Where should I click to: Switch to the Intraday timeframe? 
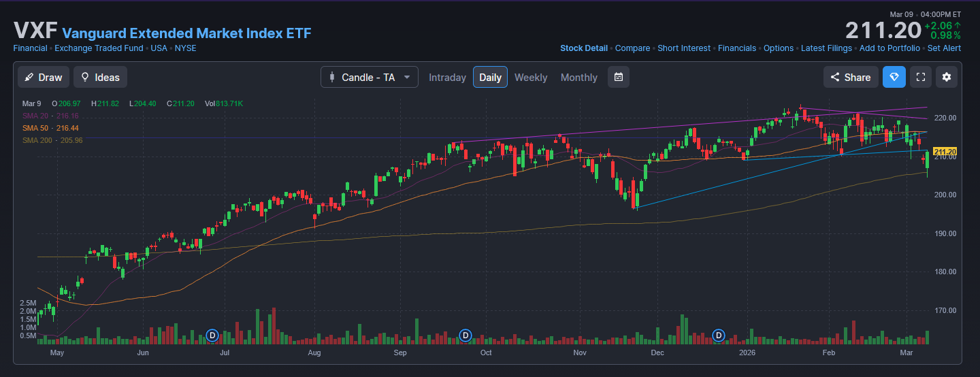[x=447, y=78]
